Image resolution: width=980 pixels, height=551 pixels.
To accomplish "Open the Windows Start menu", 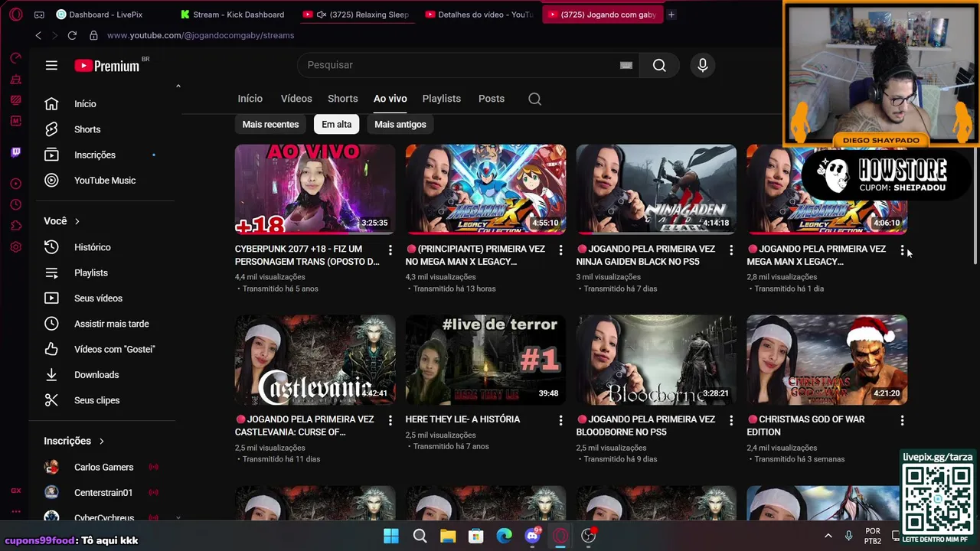I will (391, 536).
